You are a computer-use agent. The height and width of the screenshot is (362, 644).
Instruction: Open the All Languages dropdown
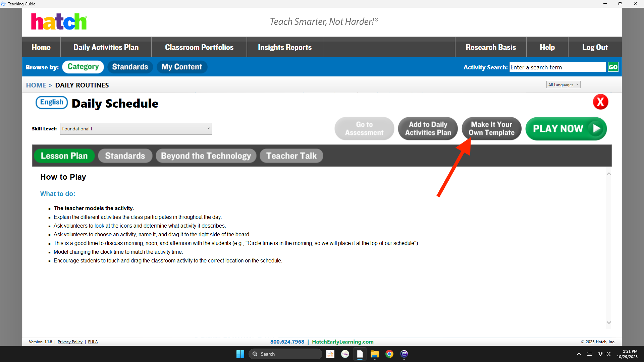(563, 85)
